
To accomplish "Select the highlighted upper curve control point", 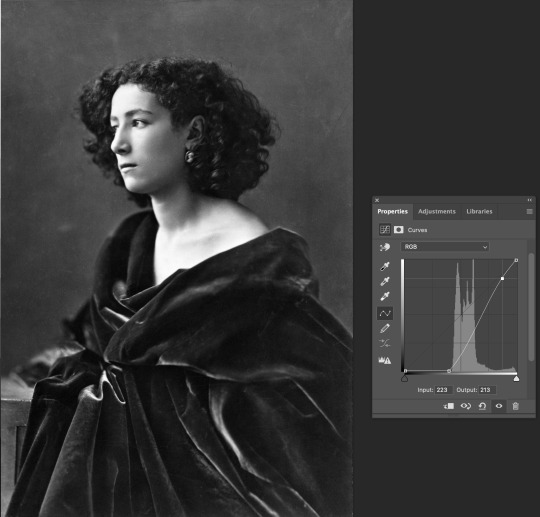I will coord(502,278).
